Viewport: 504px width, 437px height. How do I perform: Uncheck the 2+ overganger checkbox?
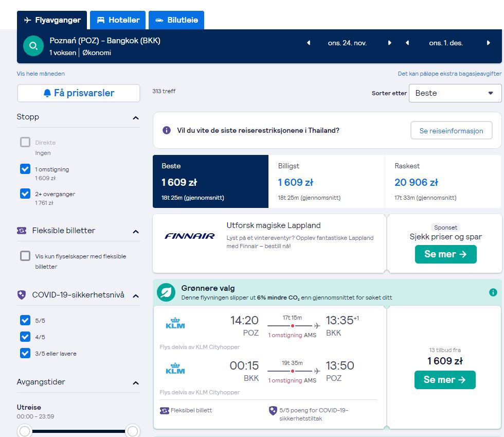25,194
